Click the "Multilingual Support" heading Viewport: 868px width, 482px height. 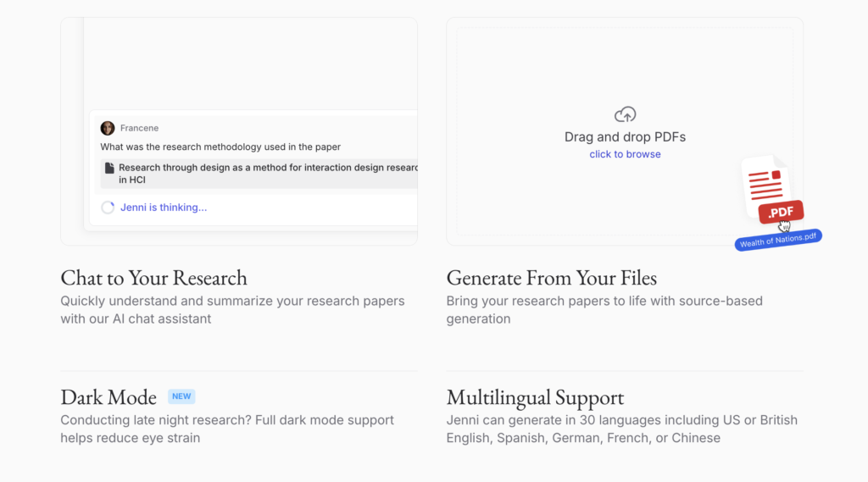click(x=535, y=397)
